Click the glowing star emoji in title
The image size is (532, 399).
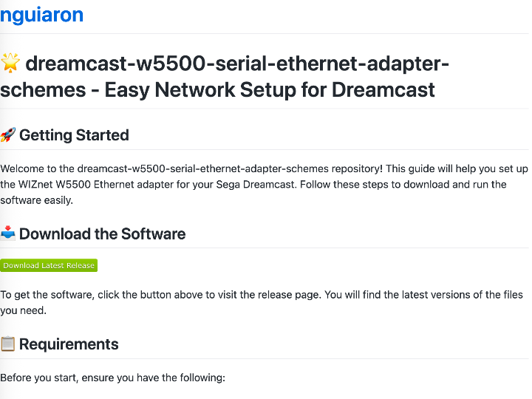(10, 64)
